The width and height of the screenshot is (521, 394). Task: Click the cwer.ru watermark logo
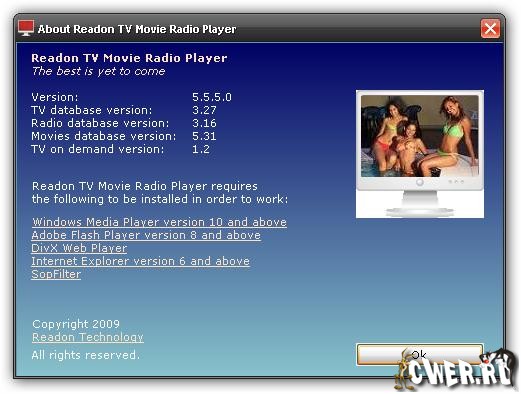[x=455, y=370]
